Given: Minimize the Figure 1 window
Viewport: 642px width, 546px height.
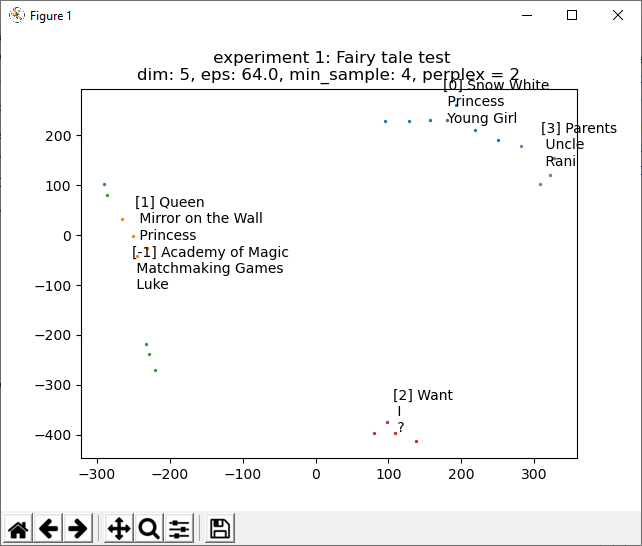Looking at the screenshot, I should 526,15.
